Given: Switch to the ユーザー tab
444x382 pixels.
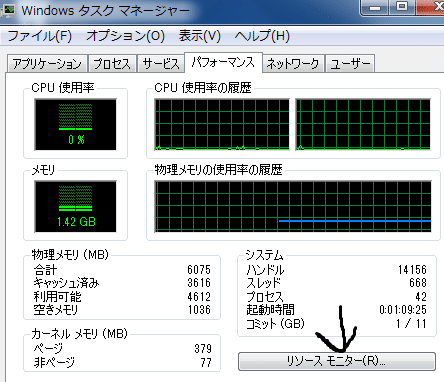Looking at the screenshot, I should click(x=350, y=63).
